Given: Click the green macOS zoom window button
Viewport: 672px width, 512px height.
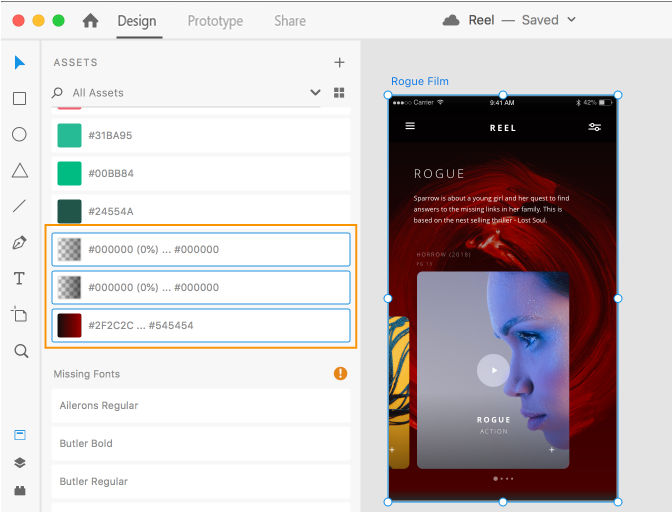Looking at the screenshot, I should click(x=58, y=21).
